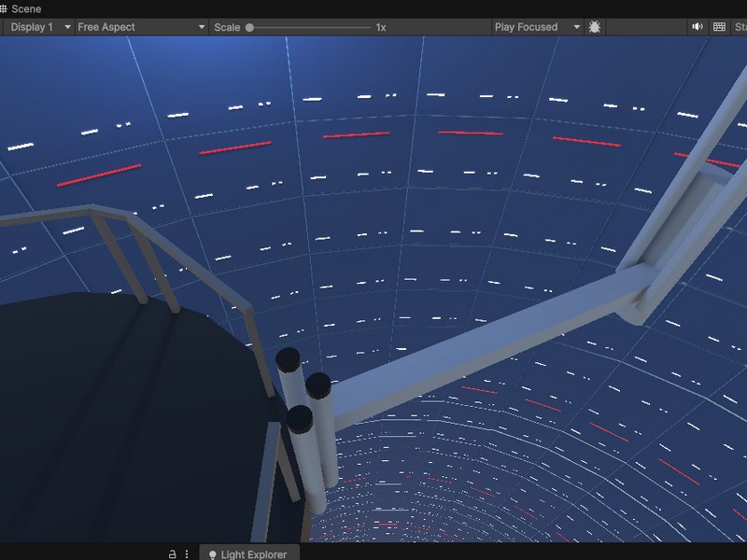This screenshot has width=747, height=560.
Task: Mute audio with the speaker icon
Action: click(x=697, y=27)
